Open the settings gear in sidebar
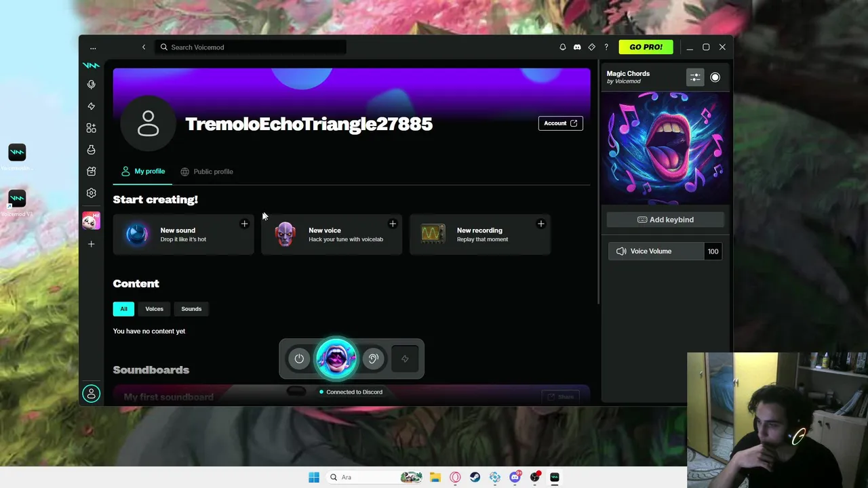Screen dimensions: 868x488 pyautogui.click(x=92, y=192)
